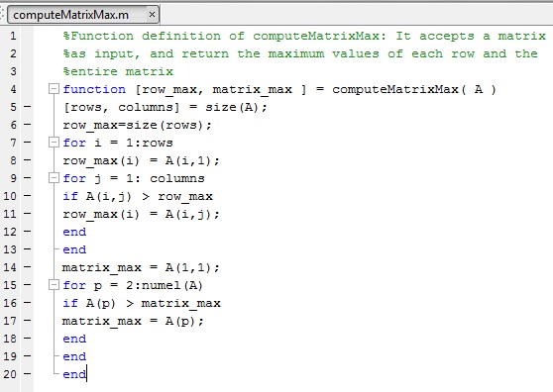Click line number 4 in the gutter
Screen dimensions: 553x392
pyautogui.click(x=13, y=89)
